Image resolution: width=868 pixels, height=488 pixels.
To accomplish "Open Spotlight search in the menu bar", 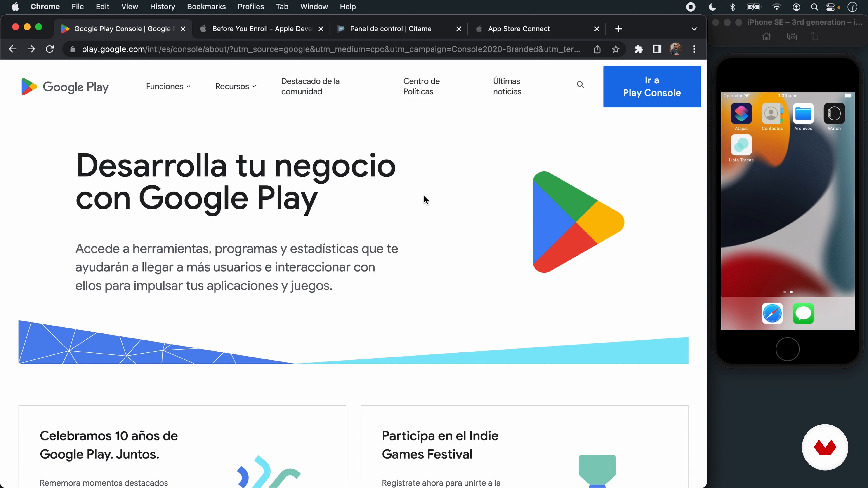I will point(814,7).
